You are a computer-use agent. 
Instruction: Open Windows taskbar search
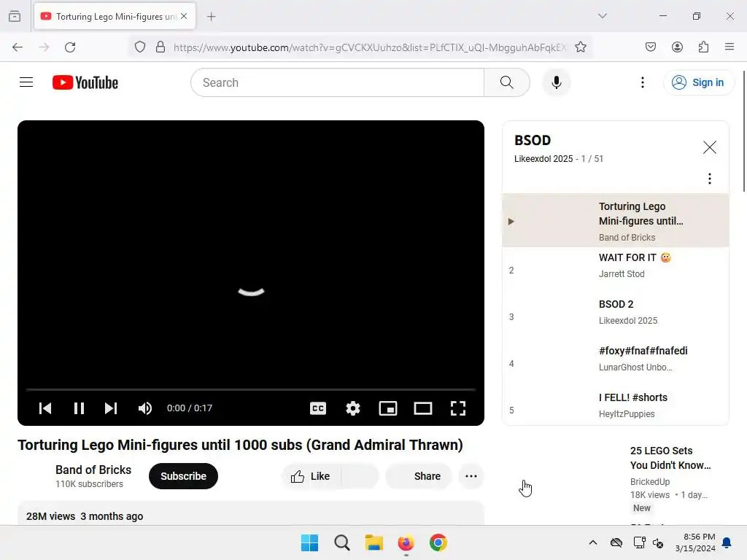click(341, 542)
